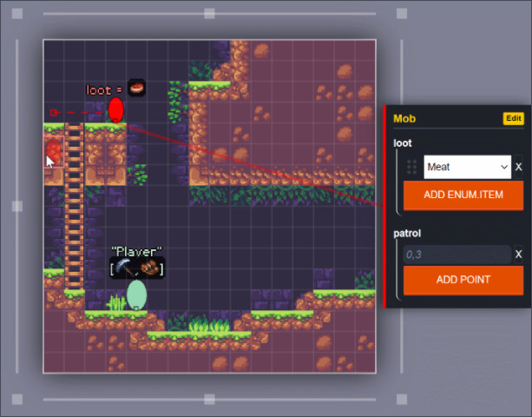
Task: Open the Meat loot dropdown
Action: [x=467, y=167]
